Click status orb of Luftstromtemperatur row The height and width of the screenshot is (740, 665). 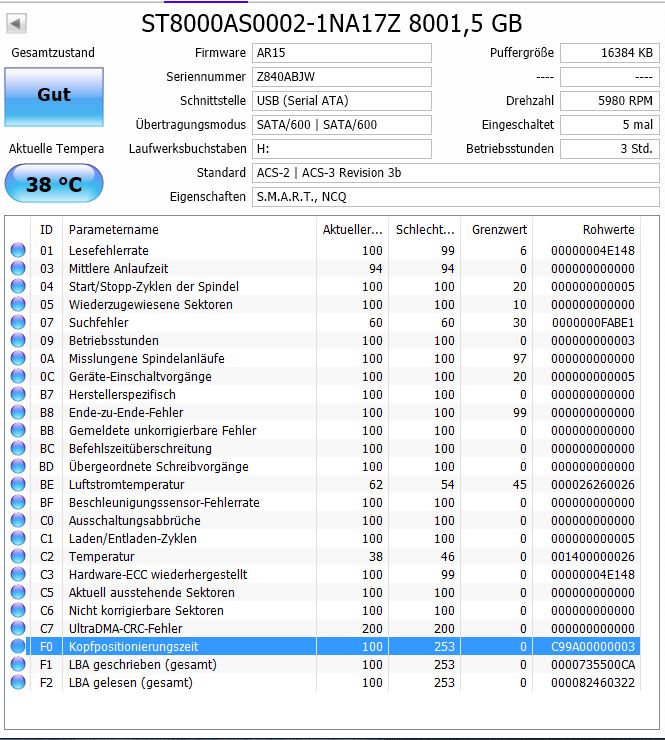(18, 484)
